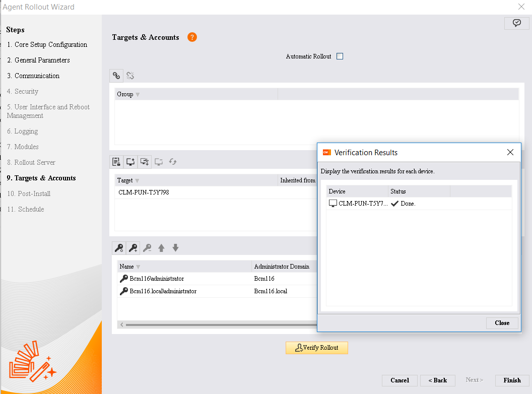Click the key properties icon in accounts toolbar
The width and height of the screenshot is (532, 394).
tap(119, 248)
